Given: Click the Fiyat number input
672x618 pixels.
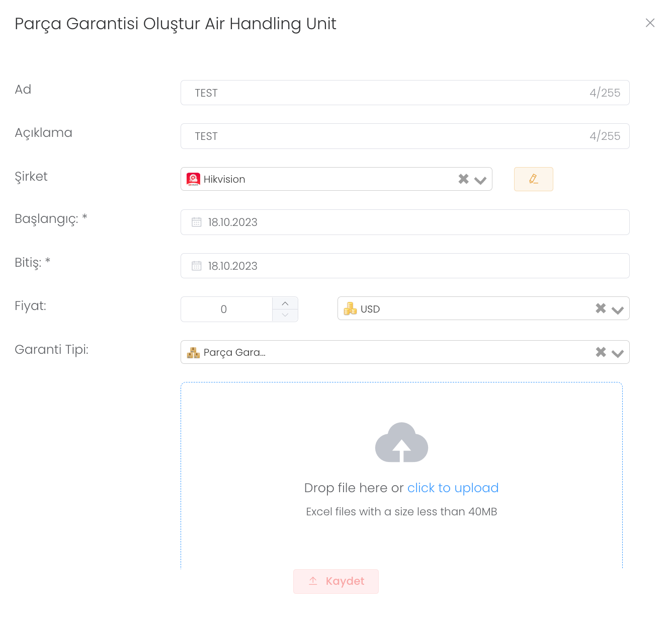Looking at the screenshot, I should tap(224, 310).
